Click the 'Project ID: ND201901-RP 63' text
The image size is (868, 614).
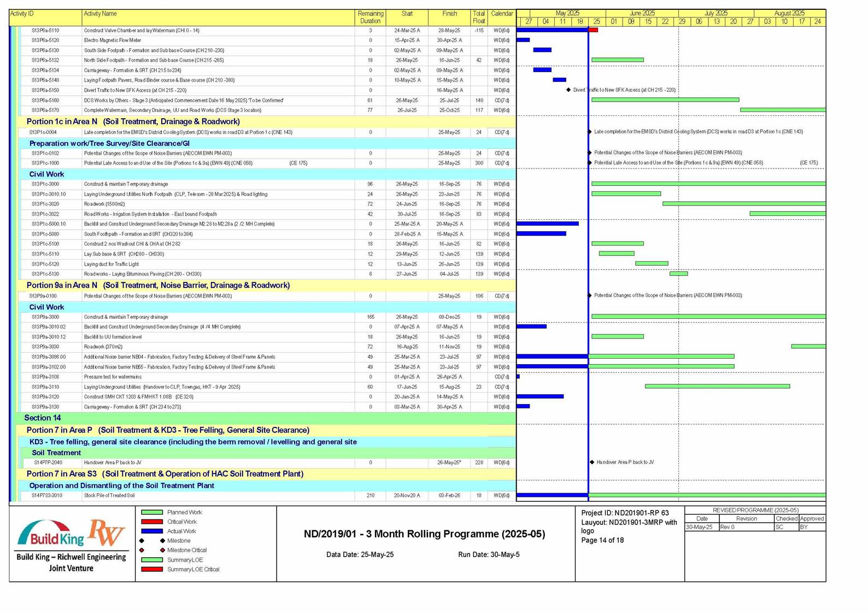tap(625, 513)
